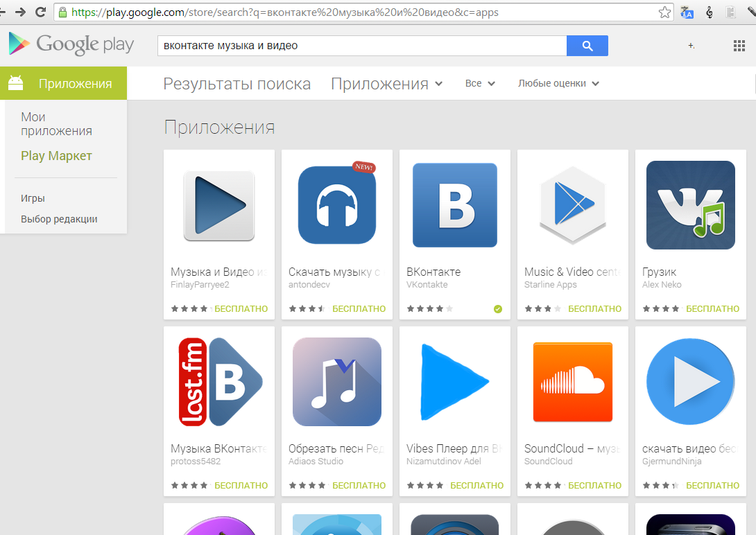Open the SoundCloud orange app icon

point(573,382)
